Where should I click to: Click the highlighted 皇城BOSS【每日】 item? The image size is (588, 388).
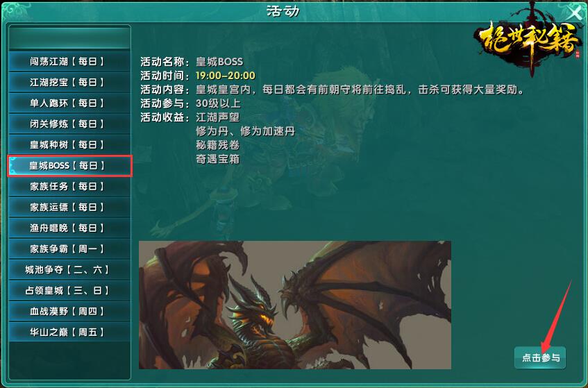(69, 166)
